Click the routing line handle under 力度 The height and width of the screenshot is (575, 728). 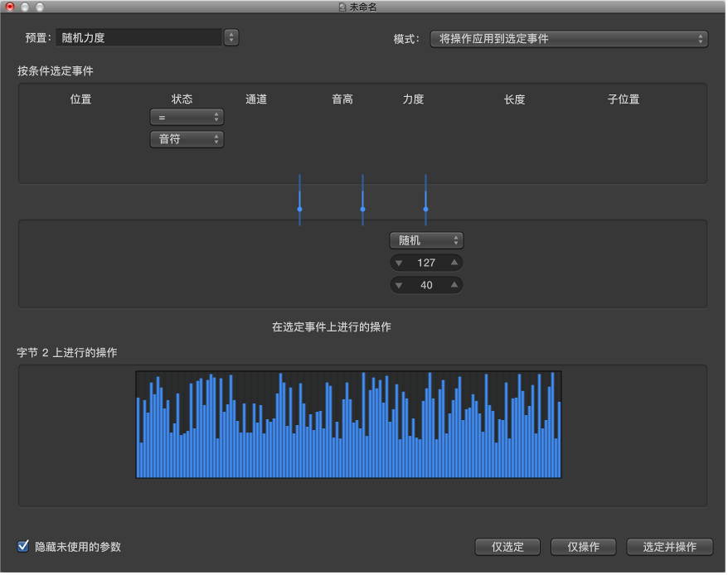[x=425, y=210]
